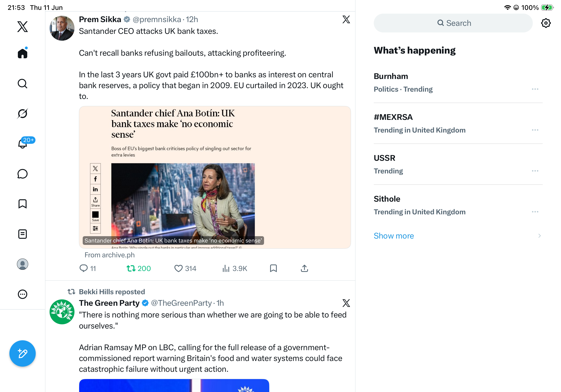
Task: Open Messages chat bubble icon
Action: tap(23, 174)
